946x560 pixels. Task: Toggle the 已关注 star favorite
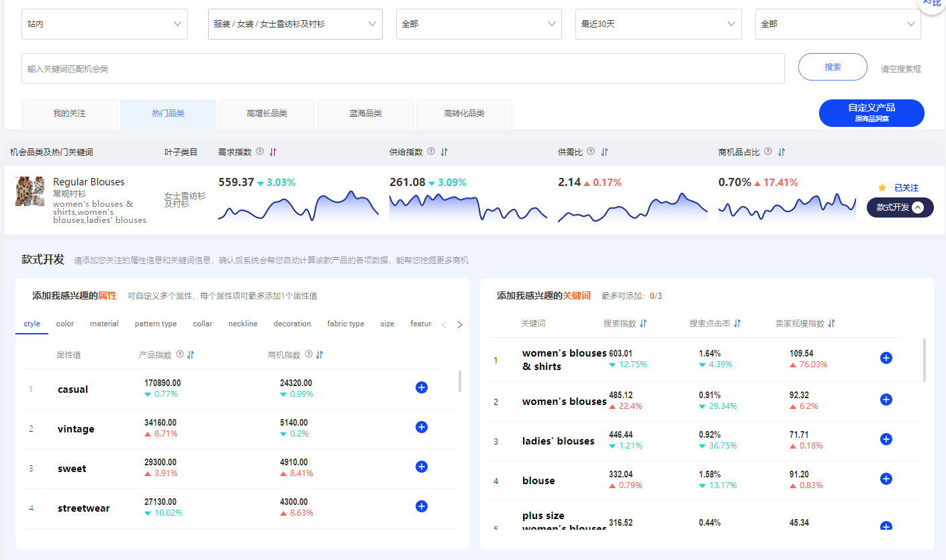883,188
